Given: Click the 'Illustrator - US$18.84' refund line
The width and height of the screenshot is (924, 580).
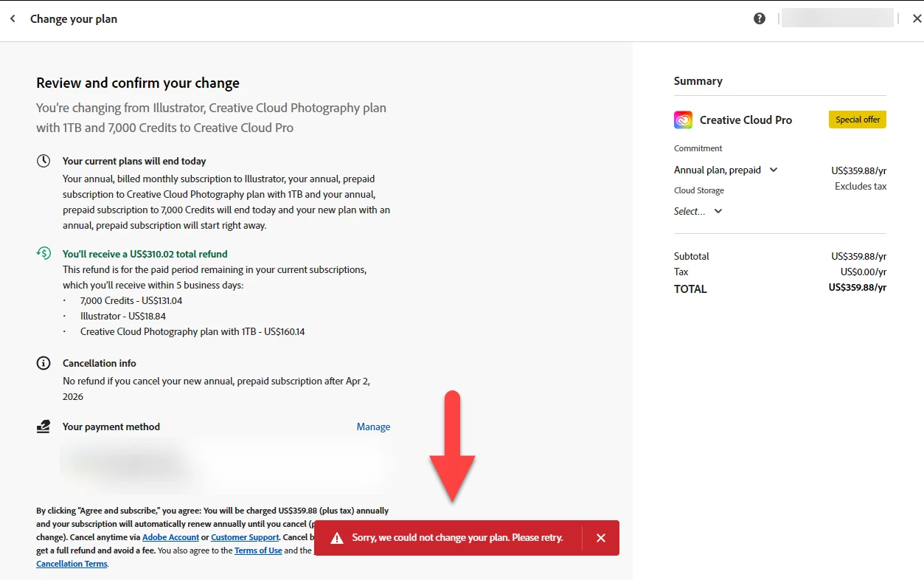Looking at the screenshot, I should click(123, 317).
